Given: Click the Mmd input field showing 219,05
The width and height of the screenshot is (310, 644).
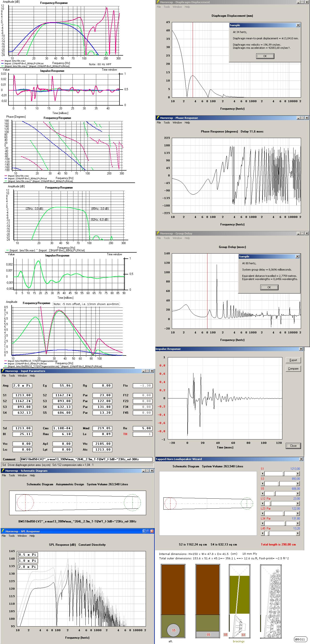Looking at the screenshot, I should pyautogui.click(x=103, y=428).
